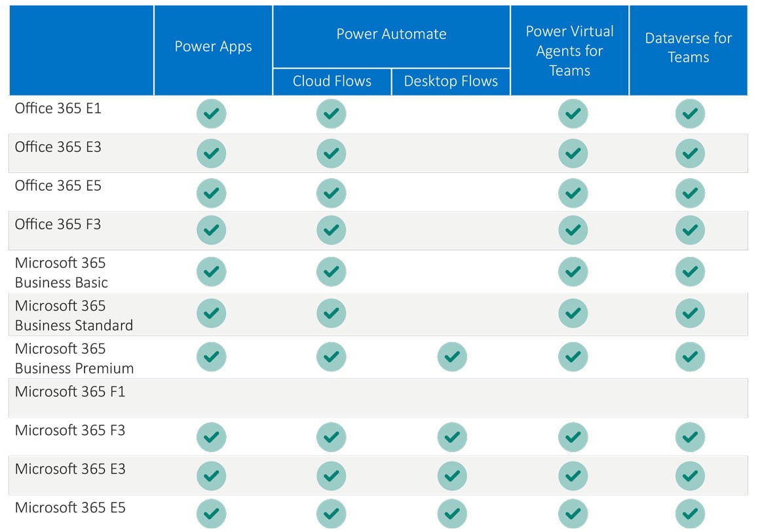Click Dataverse checkmark for Microsoft 365 Business Basic

pos(690,272)
